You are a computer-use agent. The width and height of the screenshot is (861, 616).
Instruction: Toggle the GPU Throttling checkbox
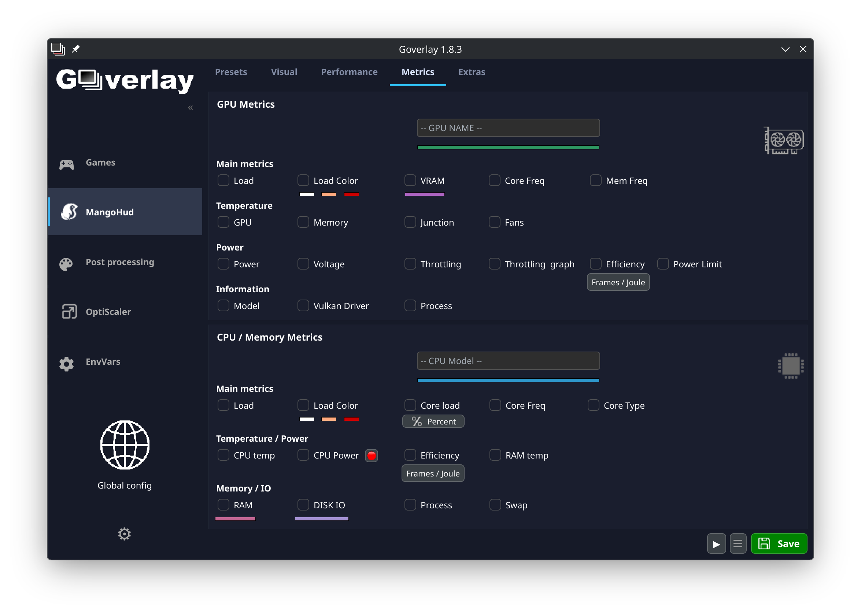(410, 264)
